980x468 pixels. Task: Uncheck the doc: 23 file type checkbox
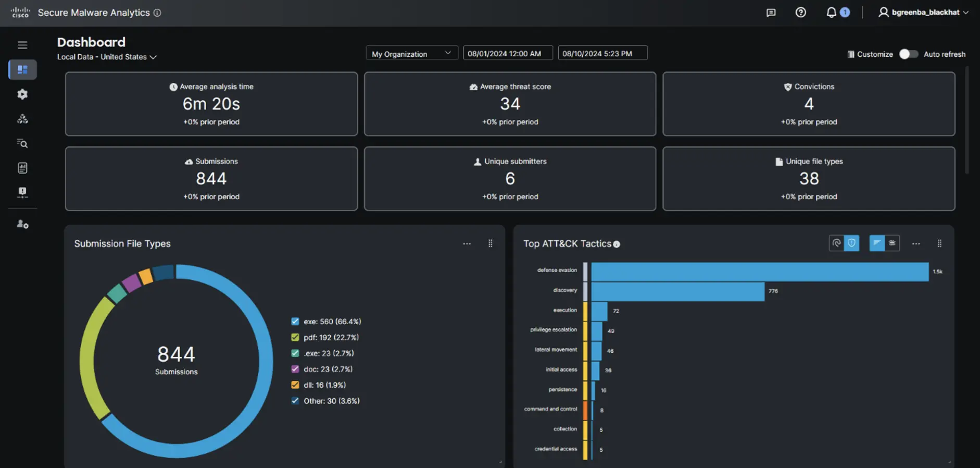click(x=295, y=369)
